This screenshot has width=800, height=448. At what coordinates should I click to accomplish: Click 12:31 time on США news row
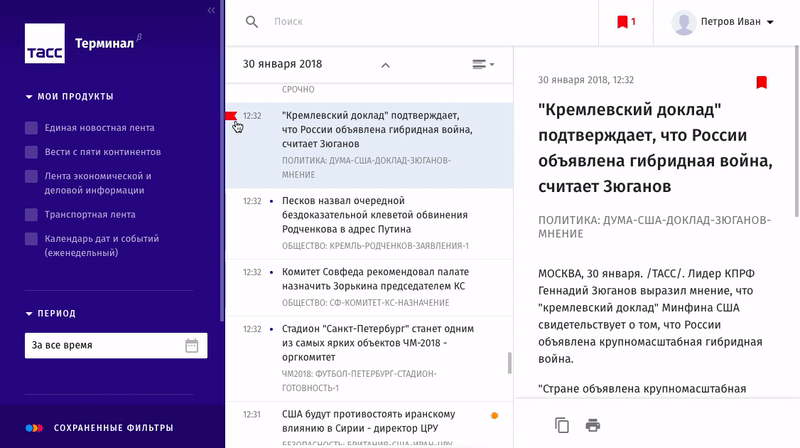pyautogui.click(x=252, y=415)
